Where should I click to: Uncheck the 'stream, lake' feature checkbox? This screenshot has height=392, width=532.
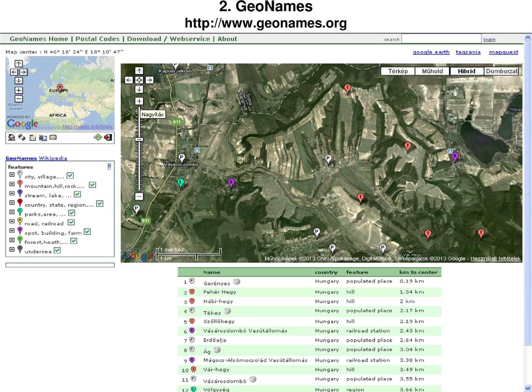78,194
